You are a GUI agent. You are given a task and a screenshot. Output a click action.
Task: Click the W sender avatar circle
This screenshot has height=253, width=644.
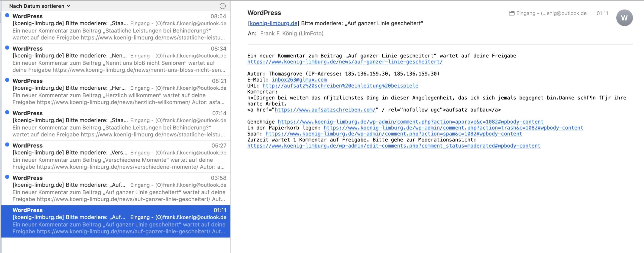tap(624, 18)
